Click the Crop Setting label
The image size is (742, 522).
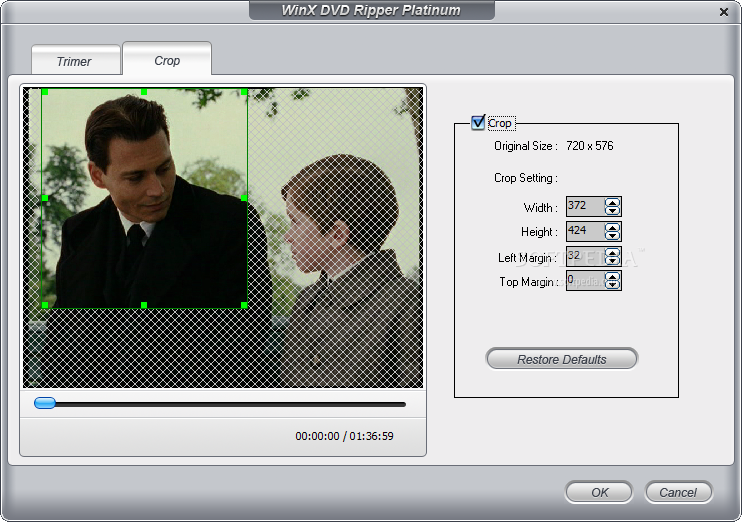[526, 178]
